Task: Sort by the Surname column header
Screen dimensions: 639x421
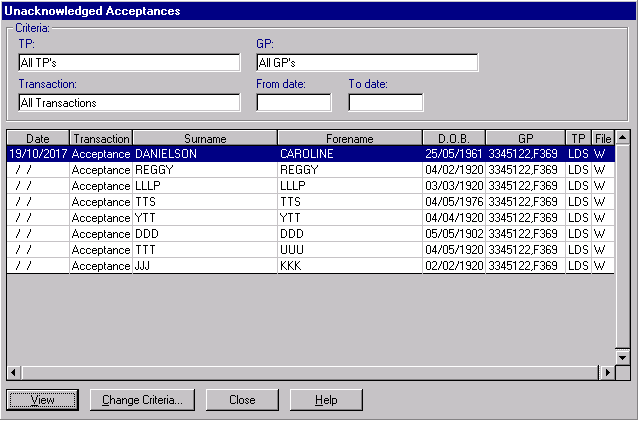Action: click(x=205, y=138)
